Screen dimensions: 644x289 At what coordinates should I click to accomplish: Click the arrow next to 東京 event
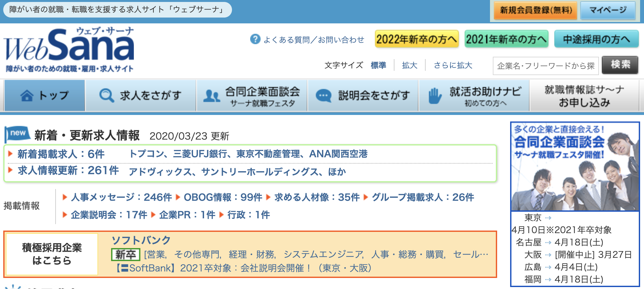548,218
